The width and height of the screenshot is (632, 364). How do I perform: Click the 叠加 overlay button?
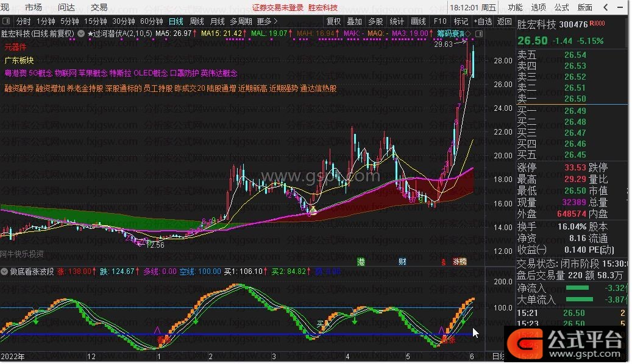(355, 21)
